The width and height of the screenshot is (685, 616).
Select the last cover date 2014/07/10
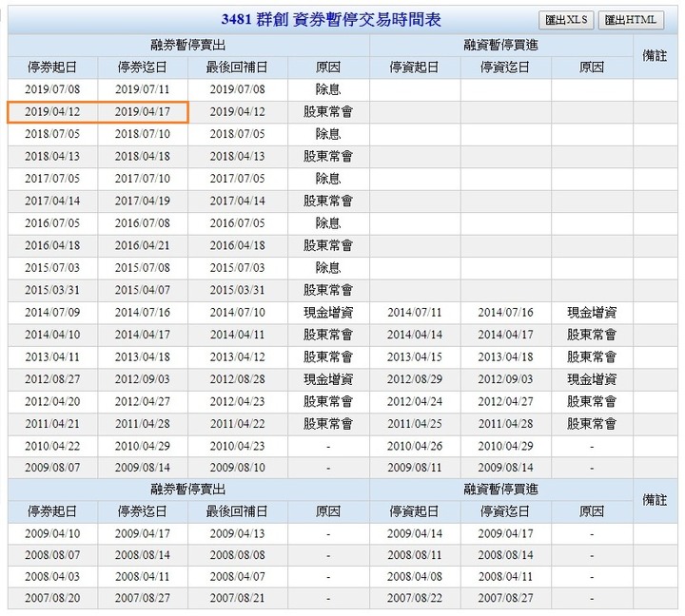pos(237,313)
